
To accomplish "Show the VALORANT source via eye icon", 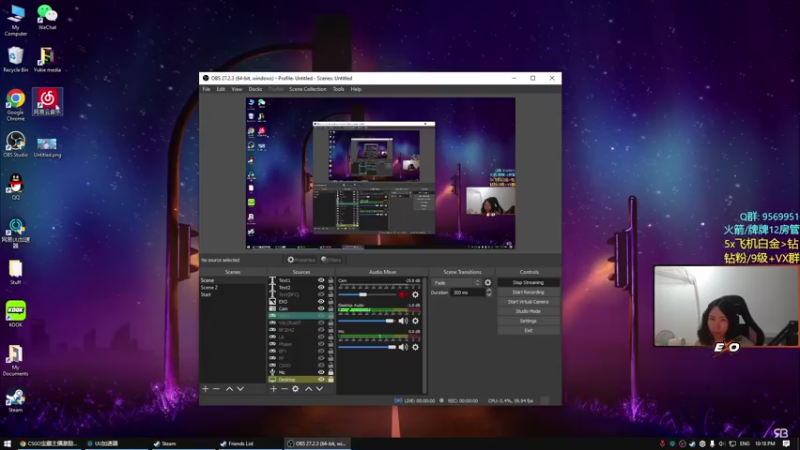I will pyautogui.click(x=321, y=323).
